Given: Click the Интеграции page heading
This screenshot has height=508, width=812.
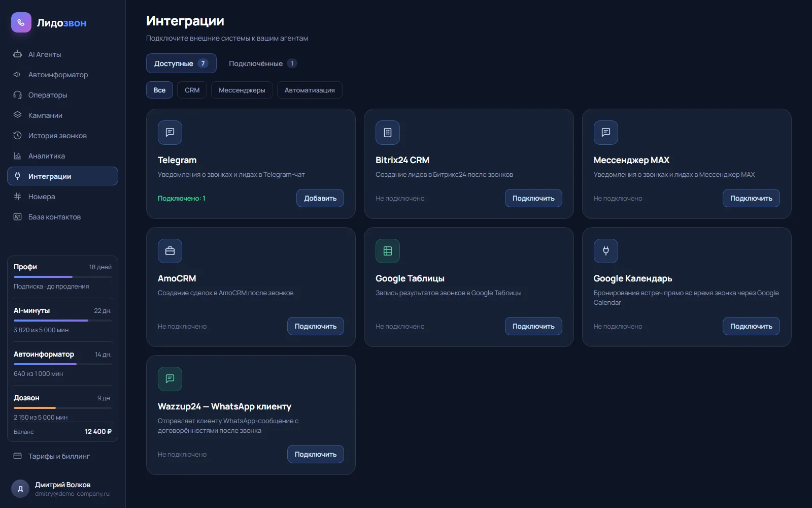Looking at the screenshot, I should click(185, 21).
